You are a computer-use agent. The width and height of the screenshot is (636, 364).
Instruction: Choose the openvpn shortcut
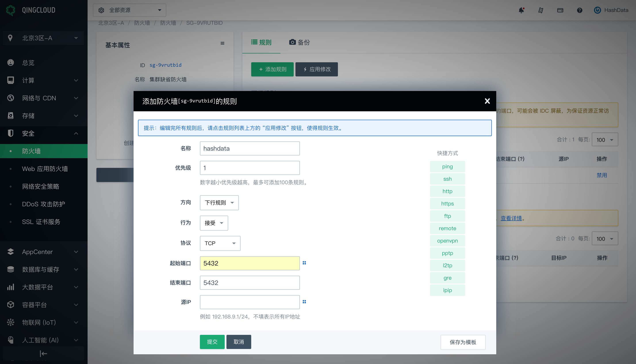click(x=447, y=241)
